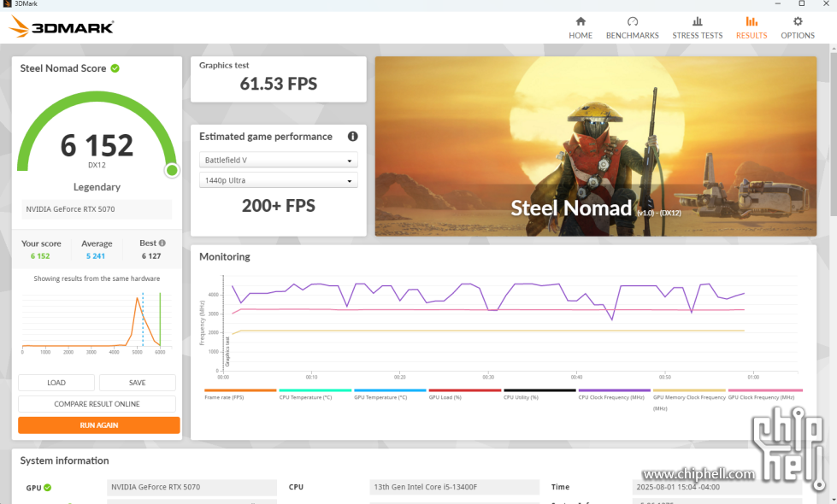This screenshot has height=504, width=837.
Task: Open the OPTIONS gear section
Action: pyautogui.click(x=798, y=27)
